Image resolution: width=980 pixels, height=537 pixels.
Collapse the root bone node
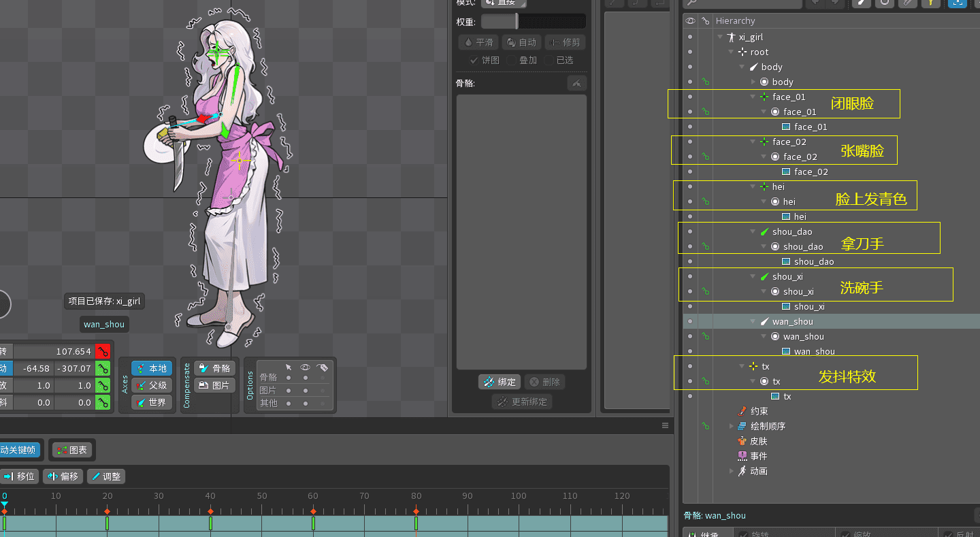[731, 52]
